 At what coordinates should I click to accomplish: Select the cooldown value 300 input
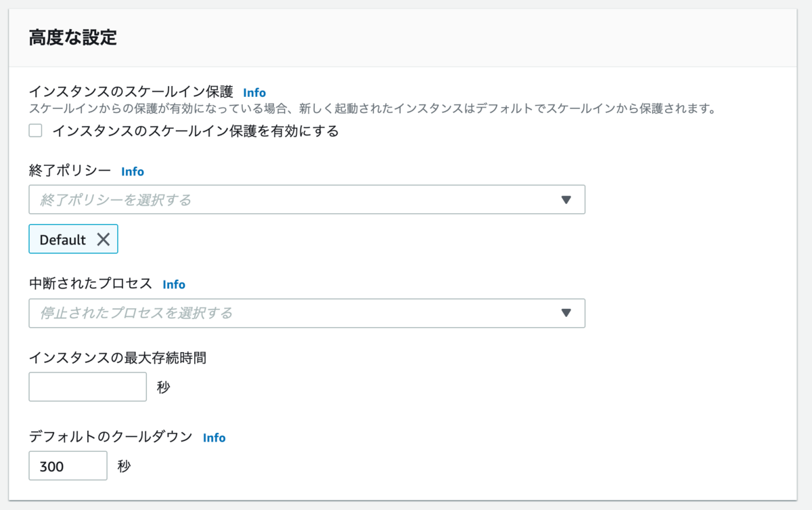(68, 465)
